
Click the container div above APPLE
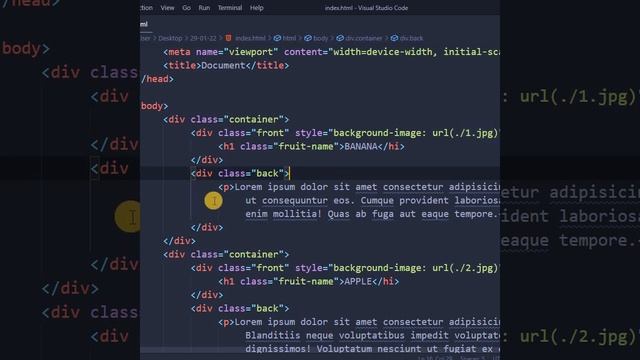226,255
